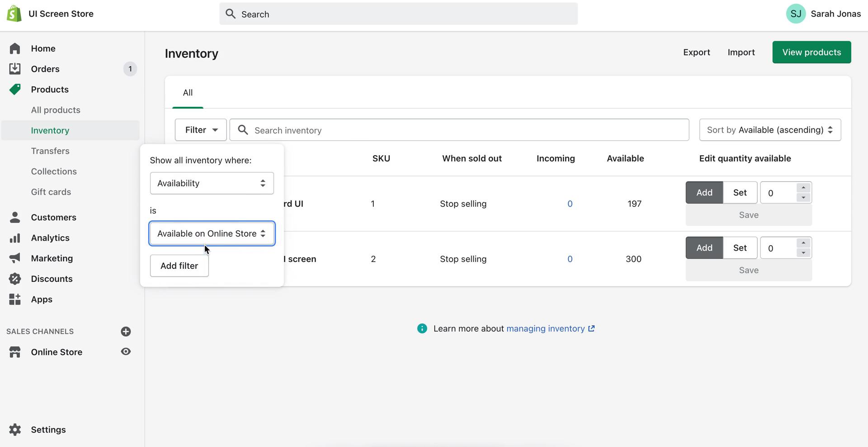Viewport: 868px width, 447px height.
Task: Open Available on Online Store dropdown
Action: point(212,233)
